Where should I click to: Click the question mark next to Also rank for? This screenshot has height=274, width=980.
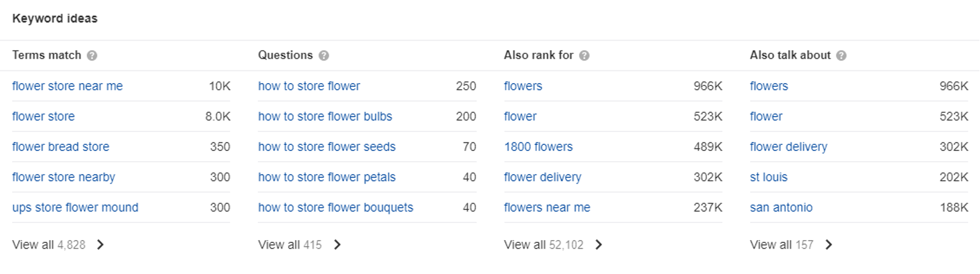pyautogui.click(x=584, y=56)
